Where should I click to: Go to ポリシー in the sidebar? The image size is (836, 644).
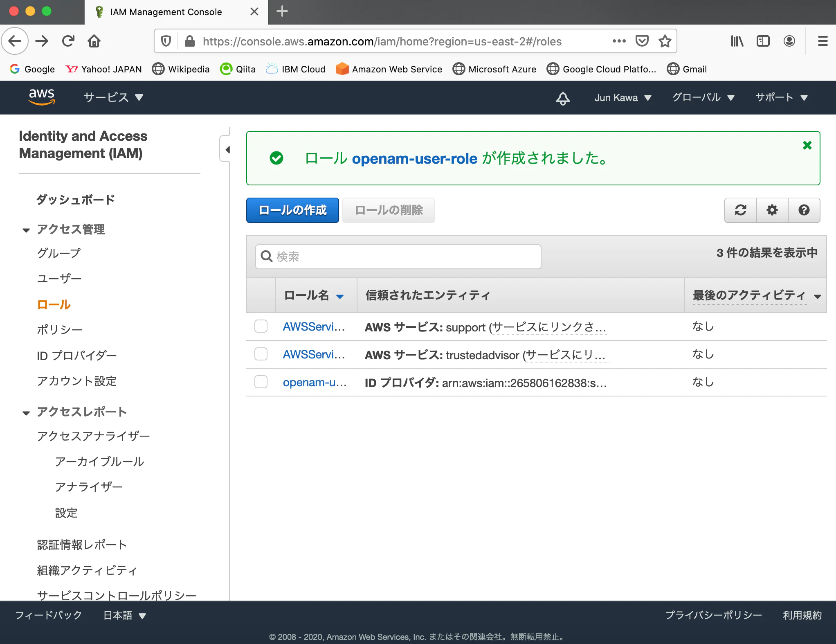point(60,330)
